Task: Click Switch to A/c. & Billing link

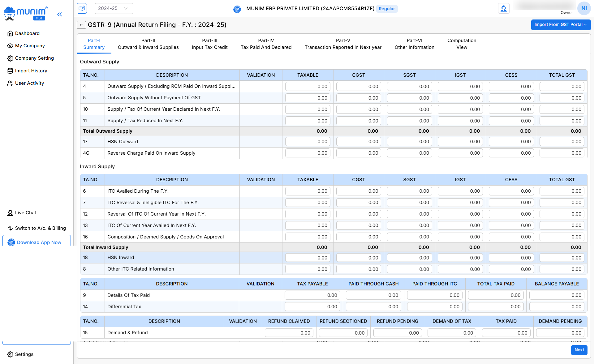Action: click(x=41, y=228)
